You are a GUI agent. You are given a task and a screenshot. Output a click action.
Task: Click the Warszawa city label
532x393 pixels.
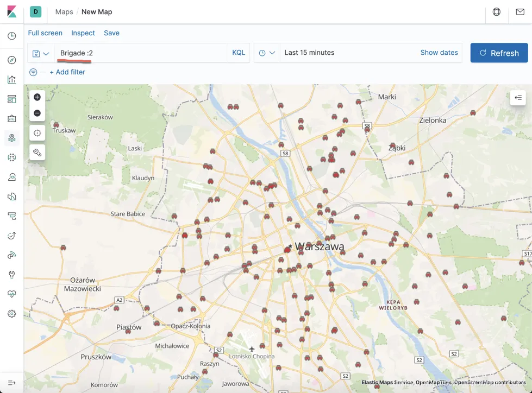[x=320, y=246]
